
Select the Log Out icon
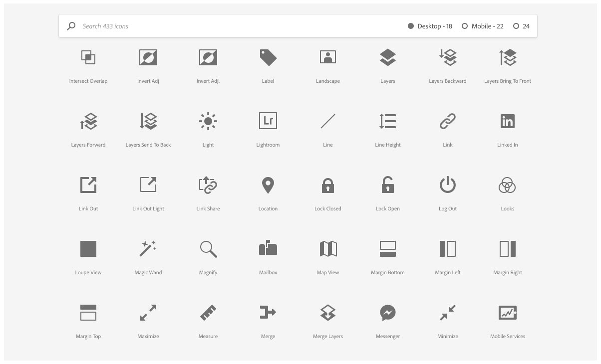(x=447, y=184)
